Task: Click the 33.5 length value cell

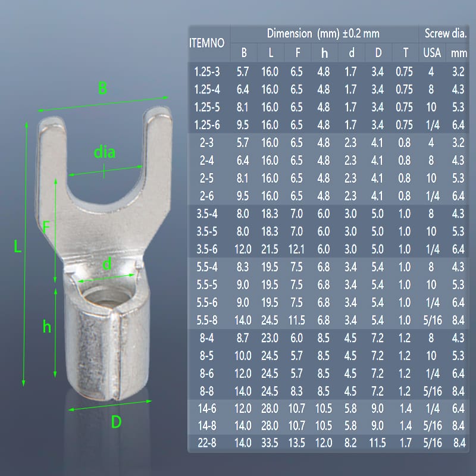Action: tap(270, 443)
